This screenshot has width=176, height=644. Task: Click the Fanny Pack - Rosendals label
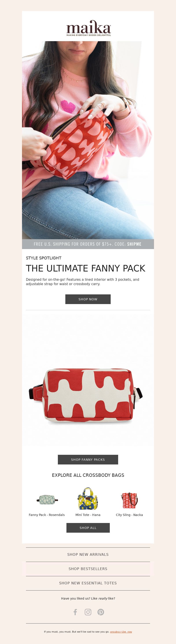pos(47,515)
